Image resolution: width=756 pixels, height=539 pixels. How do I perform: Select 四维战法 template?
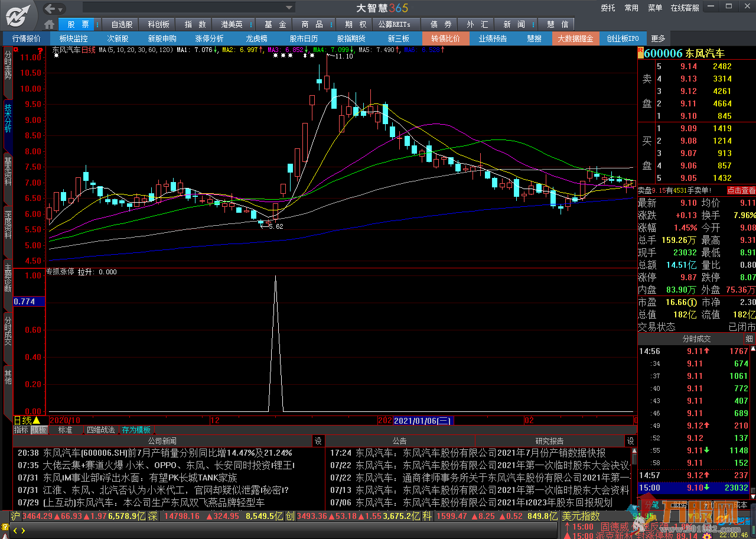pos(101,430)
